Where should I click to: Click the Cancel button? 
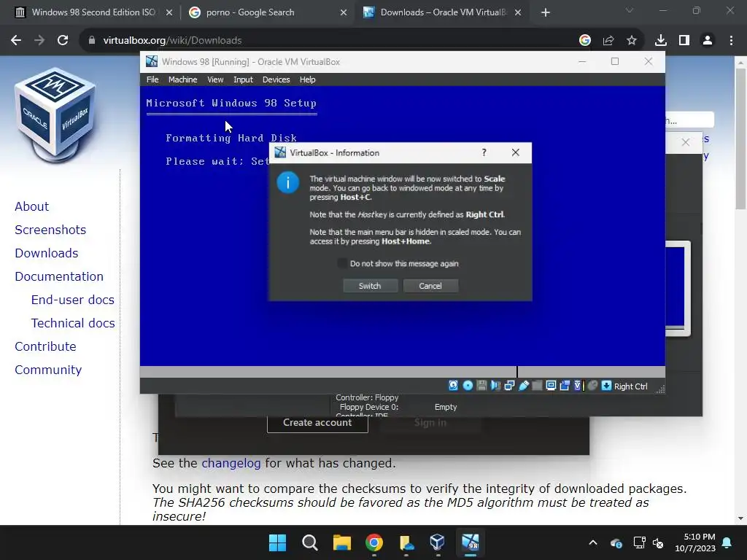click(x=430, y=286)
